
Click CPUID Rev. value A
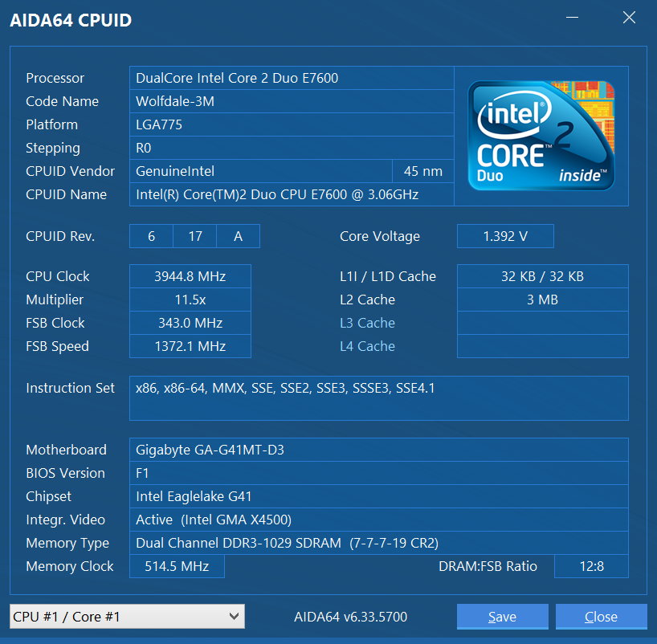point(238,236)
